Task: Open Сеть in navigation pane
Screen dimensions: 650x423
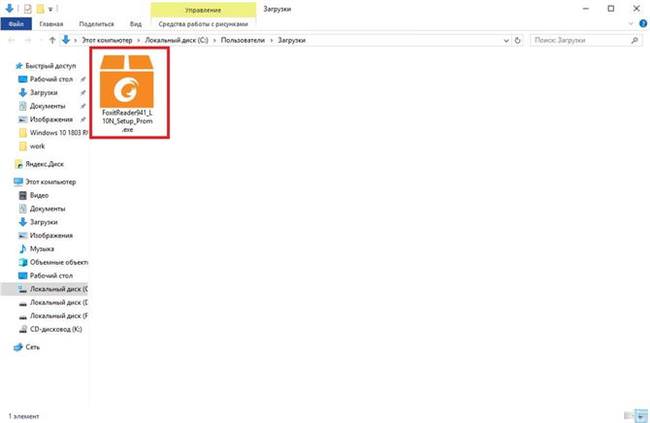Action: tap(32, 347)
